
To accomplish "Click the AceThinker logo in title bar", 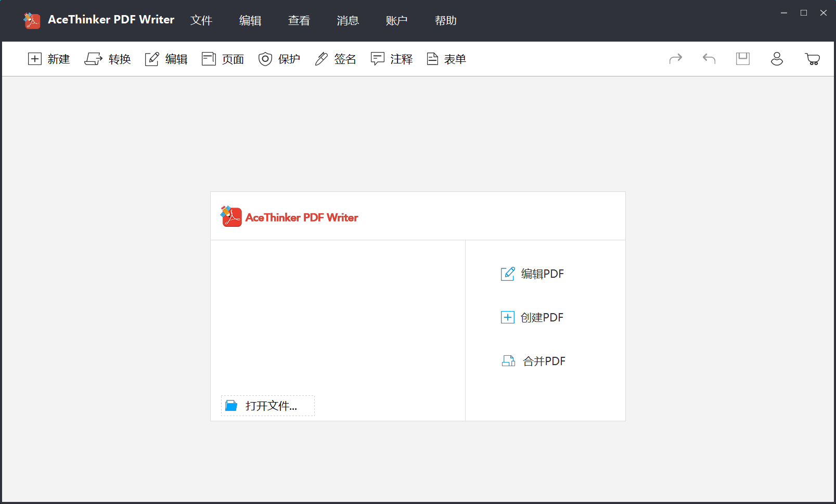I will (32, 20).
